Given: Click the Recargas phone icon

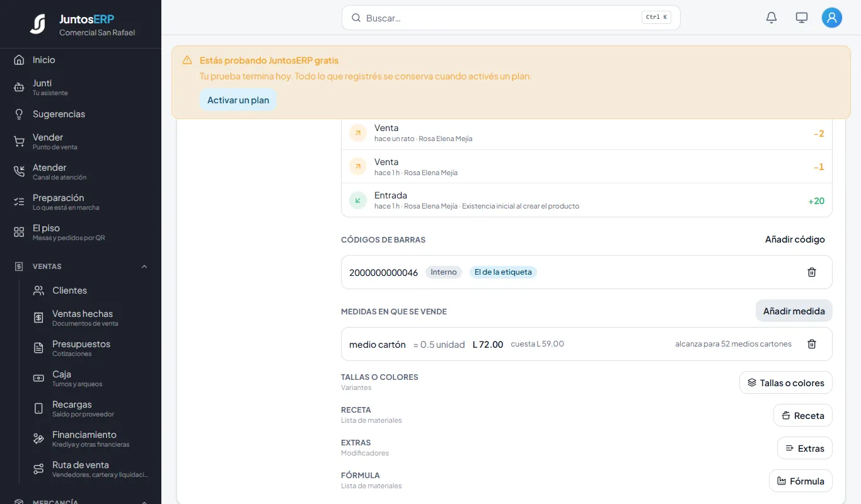Looking at the screenshot, I should click(x=38, y=408).
